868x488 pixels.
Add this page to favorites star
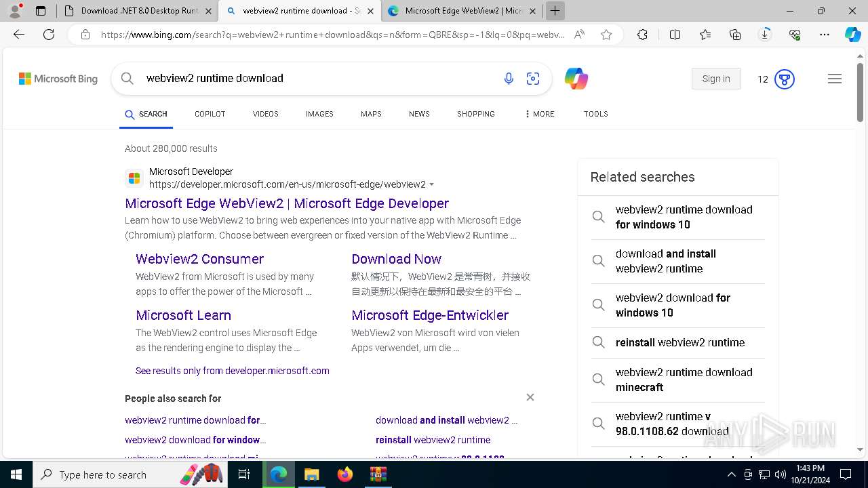click(606, 35)
